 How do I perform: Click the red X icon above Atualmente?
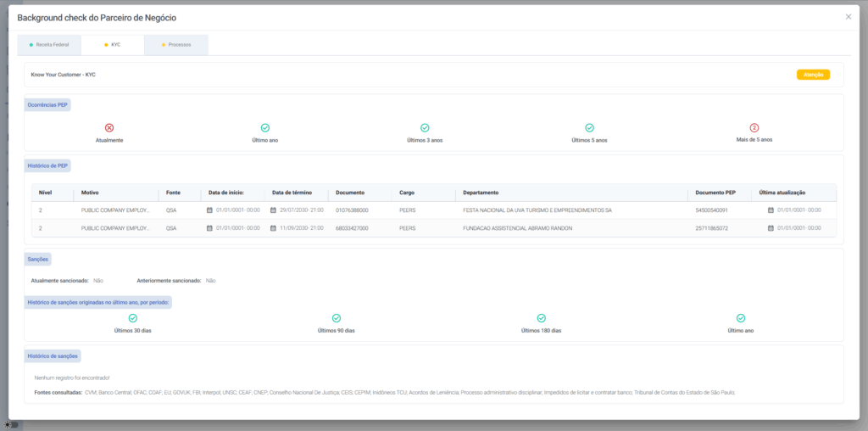point(109,127)
